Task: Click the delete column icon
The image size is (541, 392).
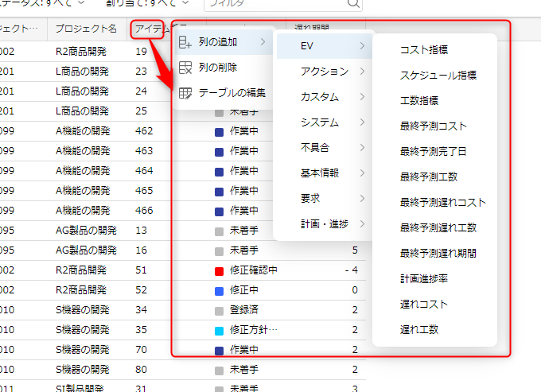Action: (185, 68)
